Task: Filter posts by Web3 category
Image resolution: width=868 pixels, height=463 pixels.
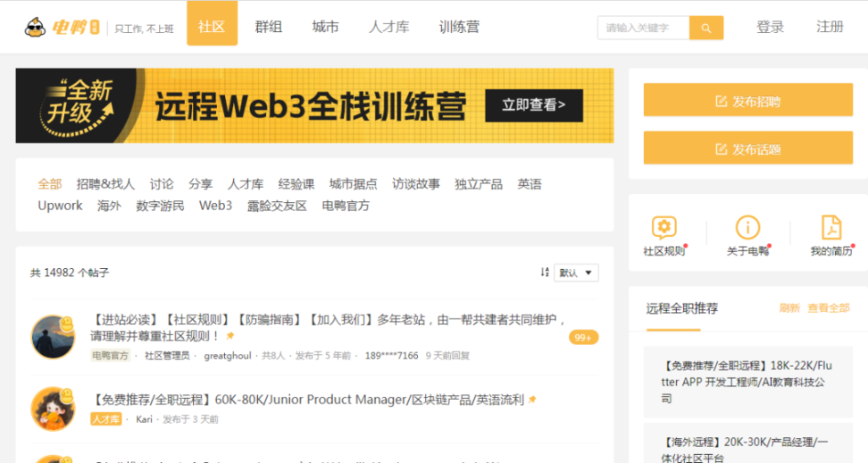Action: pyautogui.click(x=215, y=206)
